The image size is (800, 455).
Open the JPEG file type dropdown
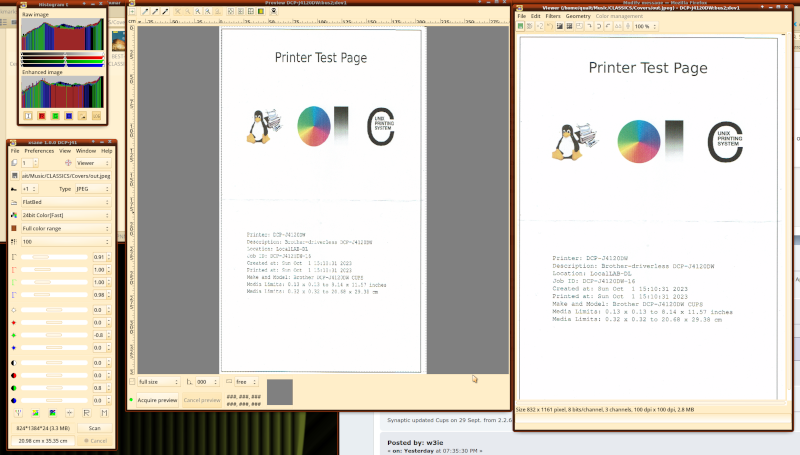tap(92, 188)
